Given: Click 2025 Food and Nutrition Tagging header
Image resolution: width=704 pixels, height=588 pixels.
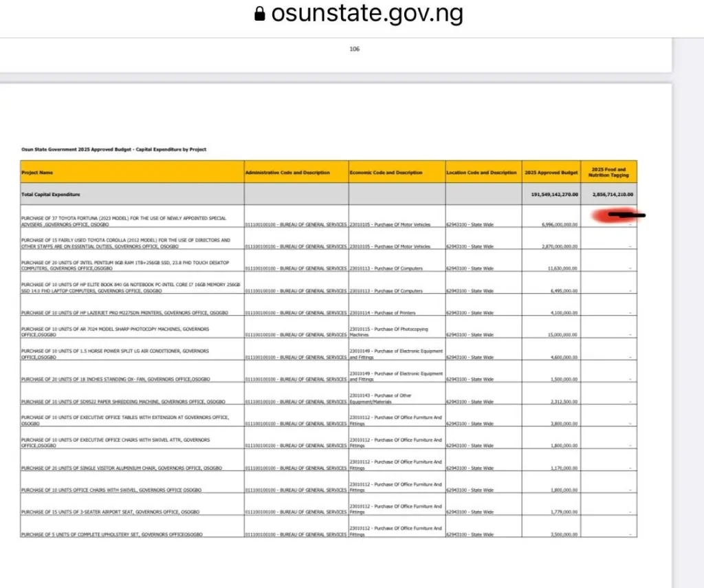Looking at the screenshot, I should point(609,173).
